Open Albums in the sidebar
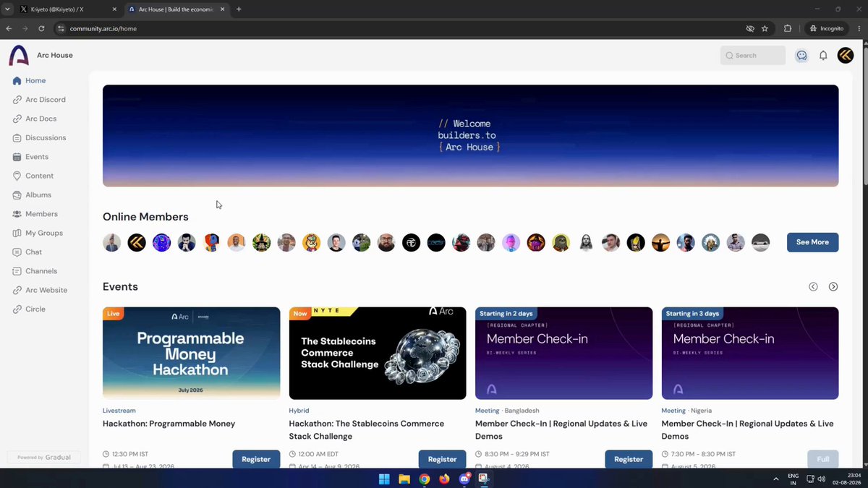 tap(32, 195)
